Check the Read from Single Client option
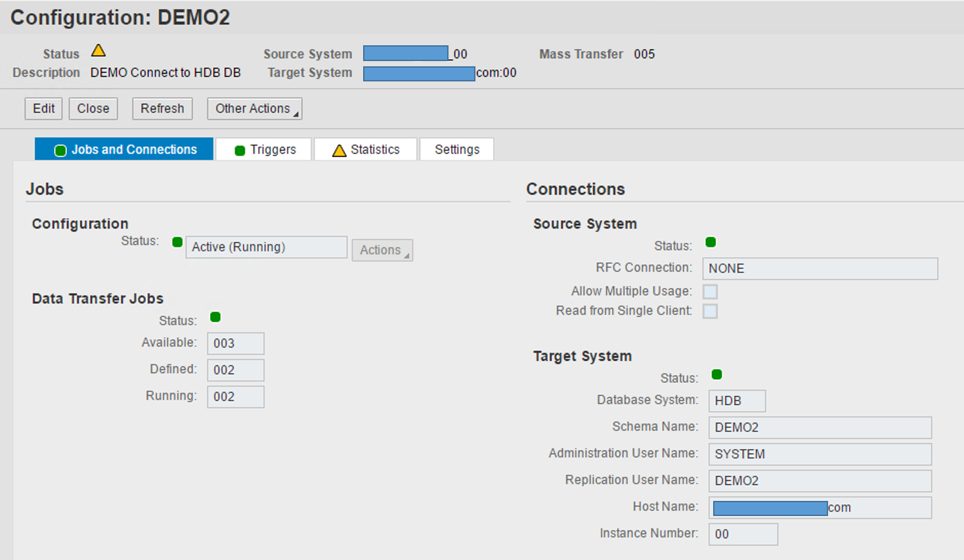The width and height of the screenshot is (964, 560). pyautogui.click(x=710, y=311)
